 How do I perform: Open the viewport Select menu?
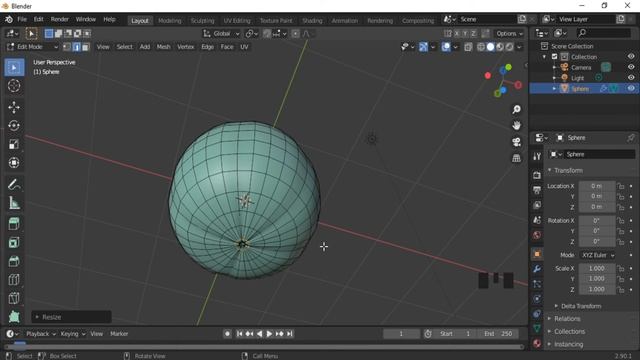(x=124, y=47)
